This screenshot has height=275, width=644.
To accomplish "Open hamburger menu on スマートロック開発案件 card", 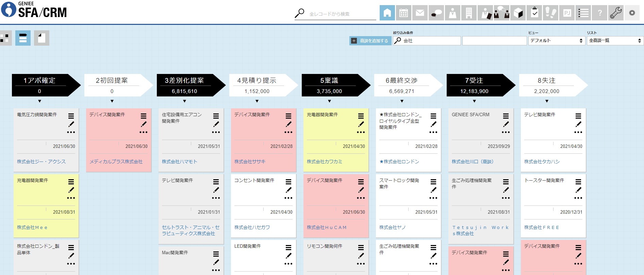I will pyautogui.click(x=433, y=182).
